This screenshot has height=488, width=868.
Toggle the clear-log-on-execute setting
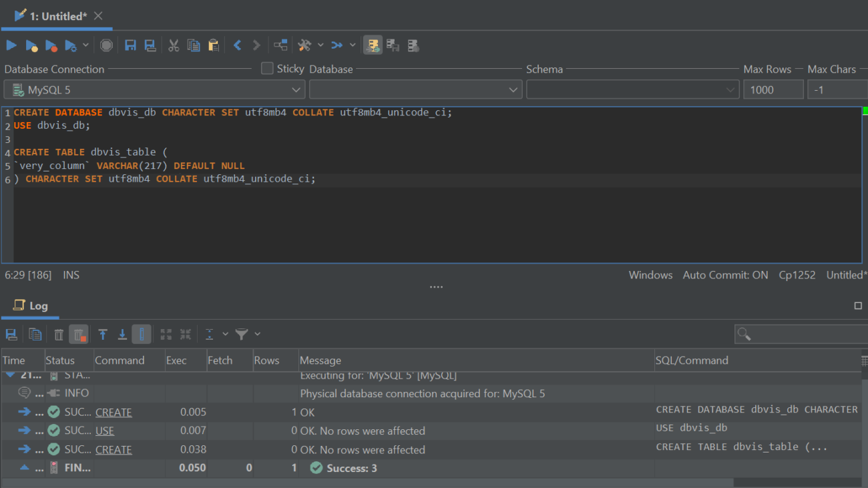77,334
